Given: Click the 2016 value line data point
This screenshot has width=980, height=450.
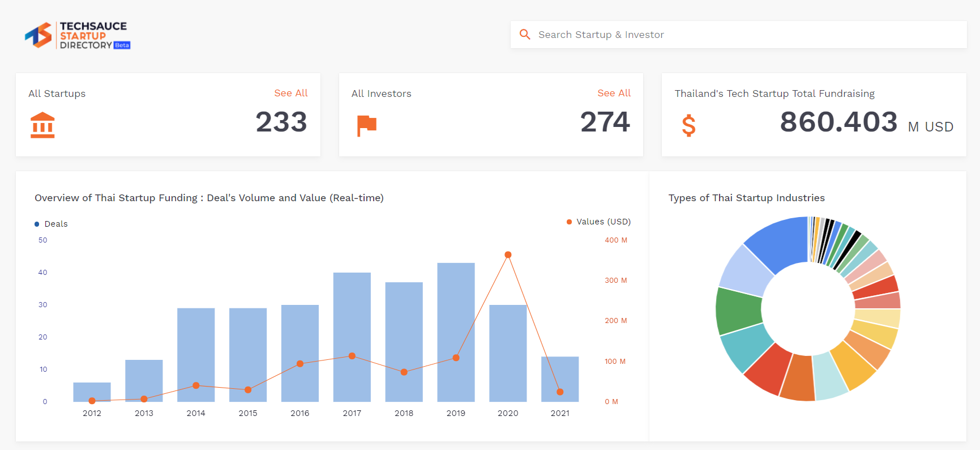Looking at the screenshot, I should tap(300, 364).
